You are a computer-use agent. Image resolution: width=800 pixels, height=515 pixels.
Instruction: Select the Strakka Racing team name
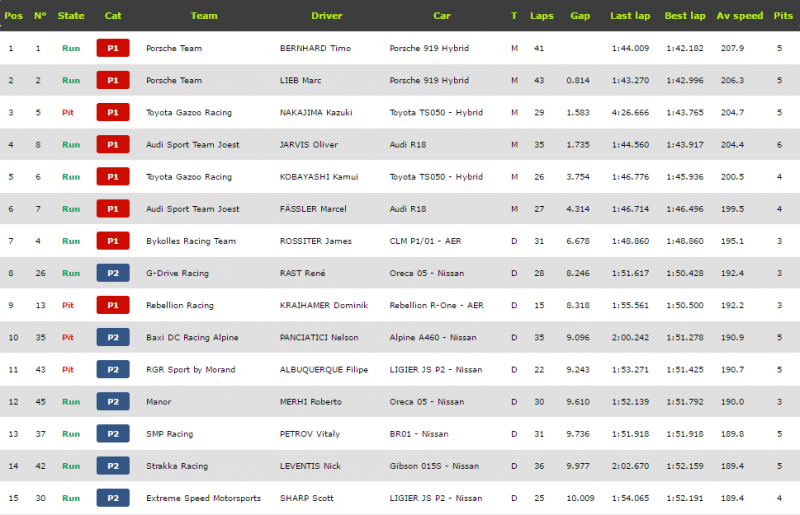tap(177, 466)
